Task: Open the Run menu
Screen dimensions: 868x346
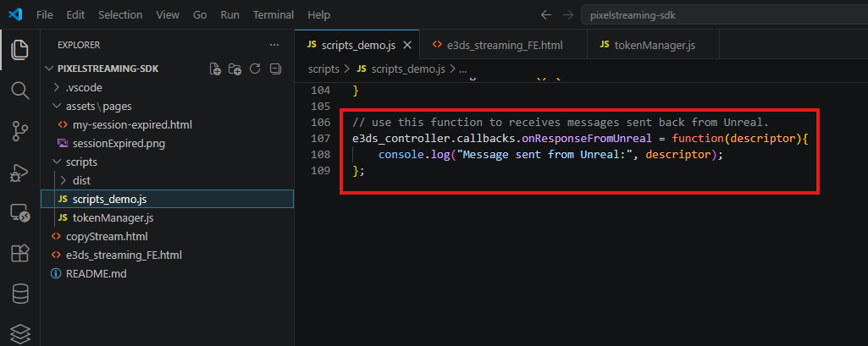Action: pos(229,15)
